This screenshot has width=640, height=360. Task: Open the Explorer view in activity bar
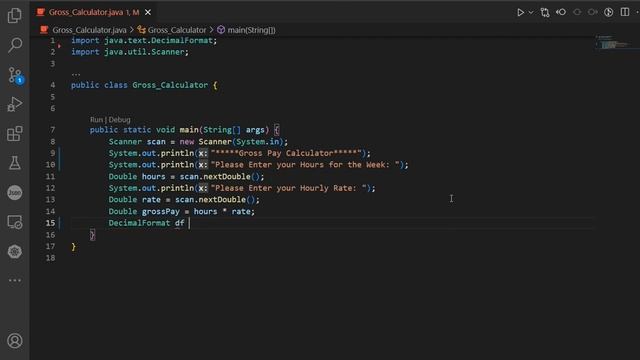click(15, 16)
